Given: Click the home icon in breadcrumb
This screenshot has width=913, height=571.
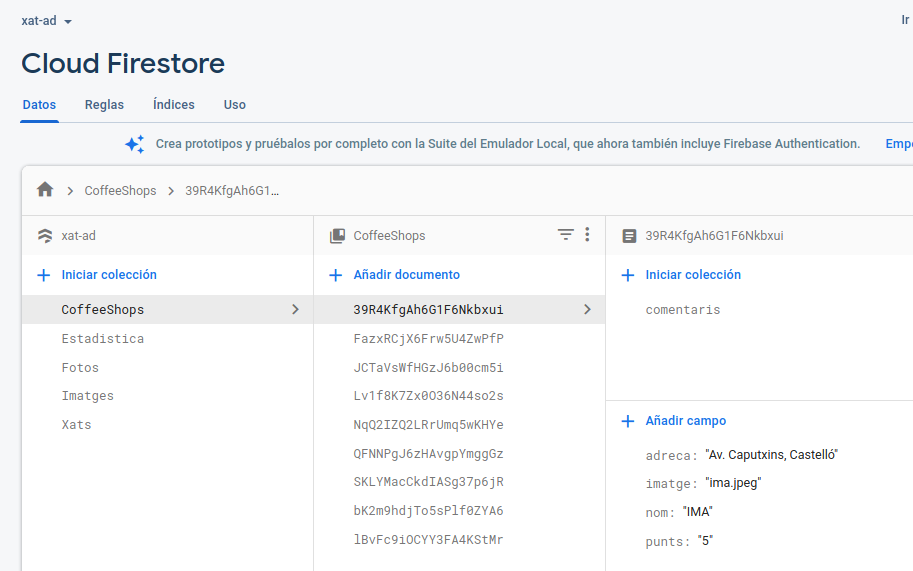Looking at the screenshot, I should click(x=45, y=190).
